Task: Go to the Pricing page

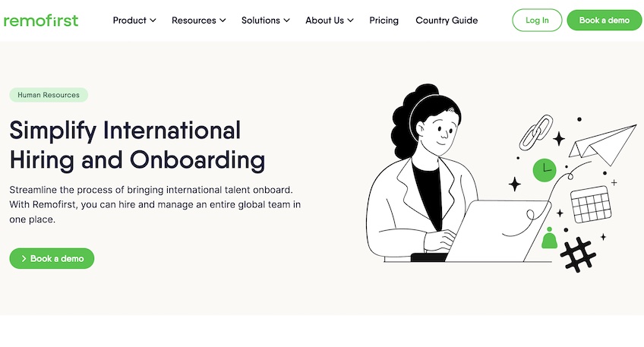Action: click(384, 21)
